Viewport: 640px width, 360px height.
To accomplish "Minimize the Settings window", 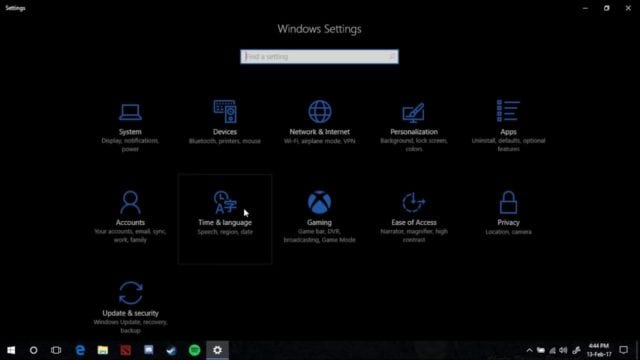I will click(585, 8).
